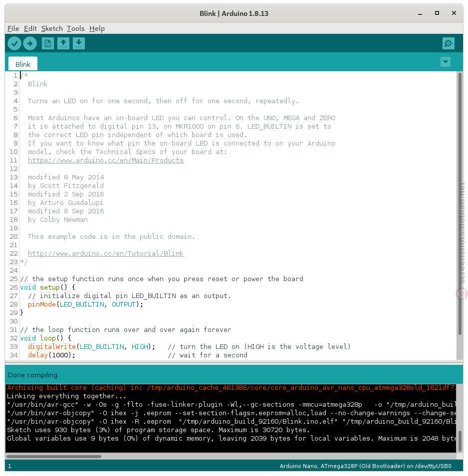The image size is (468, 476).
Task: Click the 'by Scott Fitzgerald' comment line
Action: 66,186
